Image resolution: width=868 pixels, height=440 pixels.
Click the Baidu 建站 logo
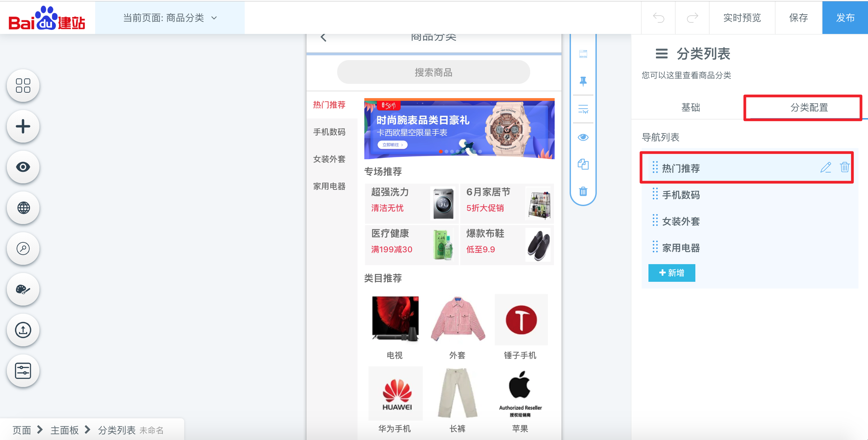coord(47,18)
